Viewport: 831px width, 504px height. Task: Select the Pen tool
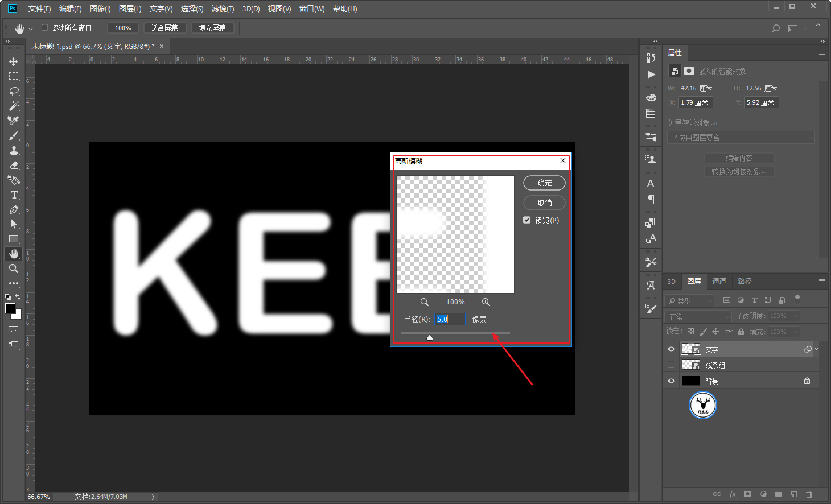pos(14,209)
